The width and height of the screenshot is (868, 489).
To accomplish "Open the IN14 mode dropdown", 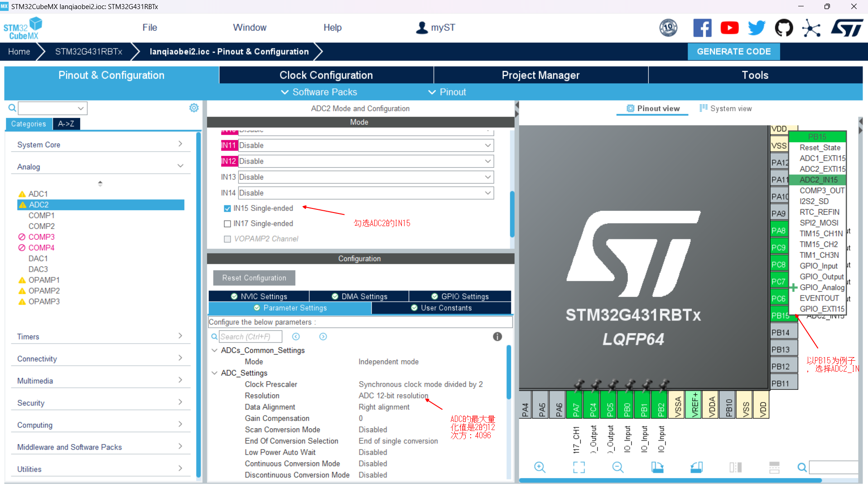I will (366, 193).
